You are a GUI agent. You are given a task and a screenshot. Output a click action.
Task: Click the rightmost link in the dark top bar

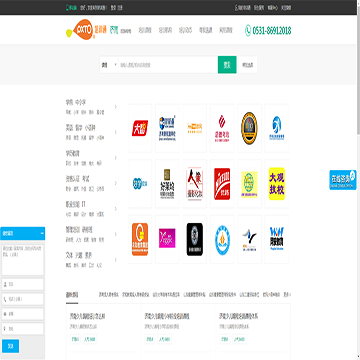click(286, 7)
